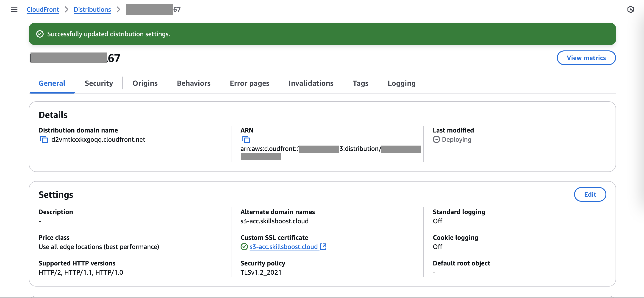Click the green check icon by certificate
This screenshot has width=644, height=298.
(x=244, y=247)
